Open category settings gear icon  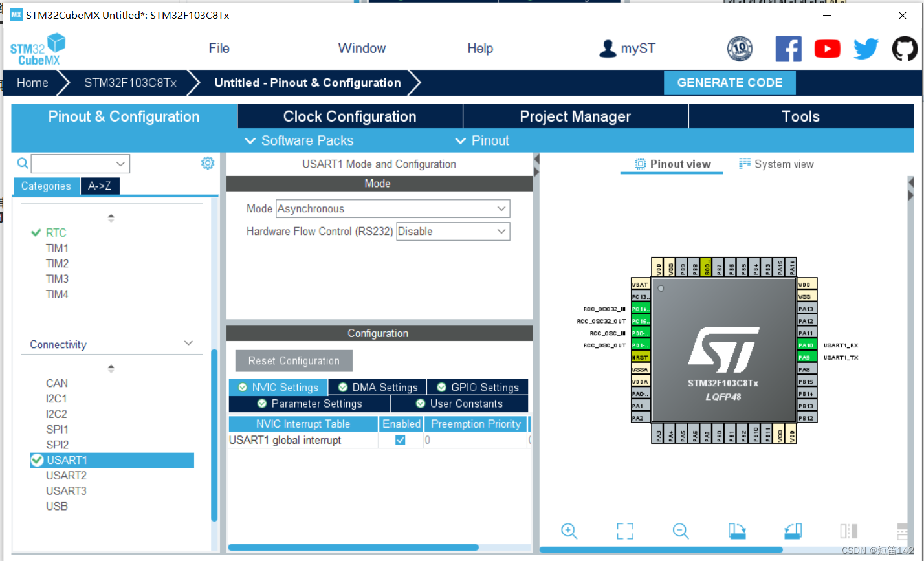point(208,163)
